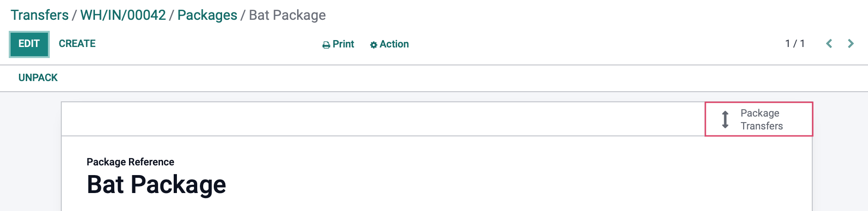Viewport: 868px width, 211px height.
Task: Open Package Transfers smart button label
Action: pyautogui.click(x=762, y=119)
